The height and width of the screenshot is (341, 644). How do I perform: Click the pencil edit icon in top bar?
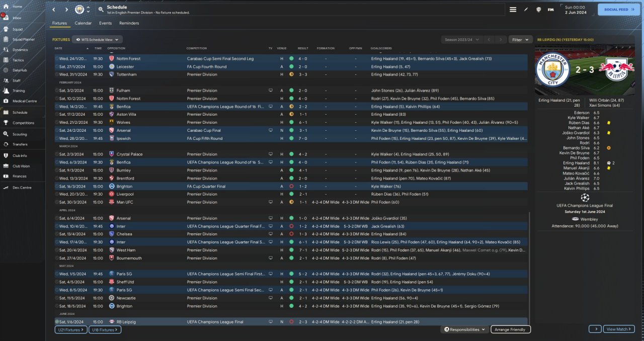[526, 10]
